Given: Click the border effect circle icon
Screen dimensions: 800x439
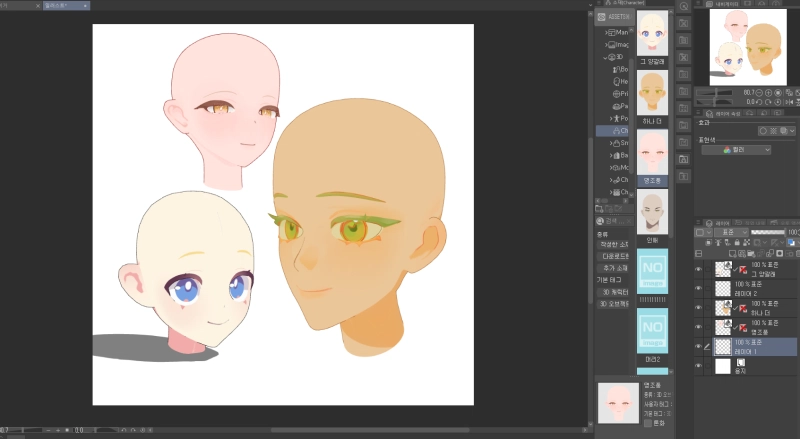Looking at the screenshot, I should tap(764, 130).
